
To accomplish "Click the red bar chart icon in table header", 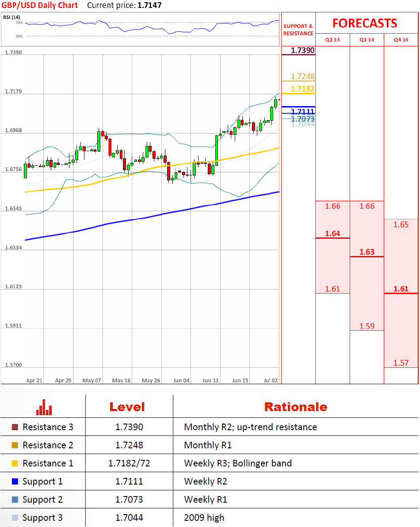I will pos(44,407).
